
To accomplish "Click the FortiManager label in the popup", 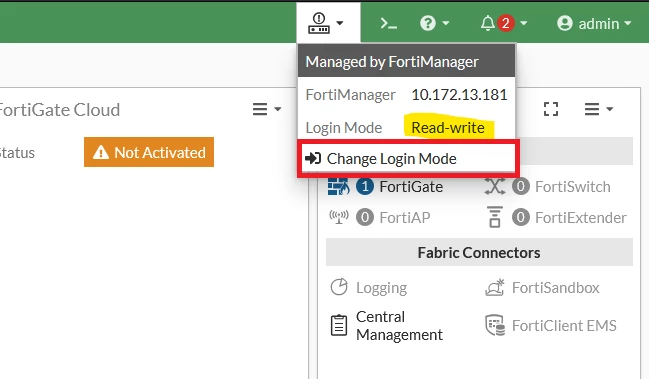I will click(351, 95).
